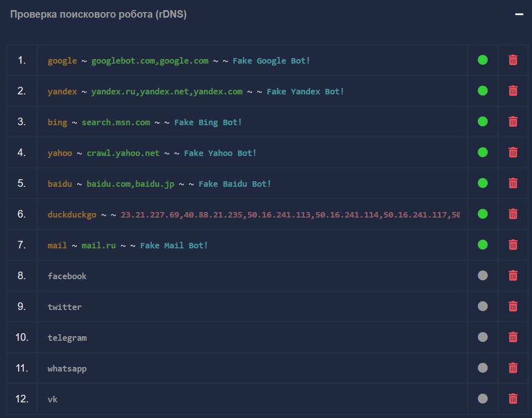Click the trash icon for whatsapp
Screen dimensions: 532x418
(513, 368)
